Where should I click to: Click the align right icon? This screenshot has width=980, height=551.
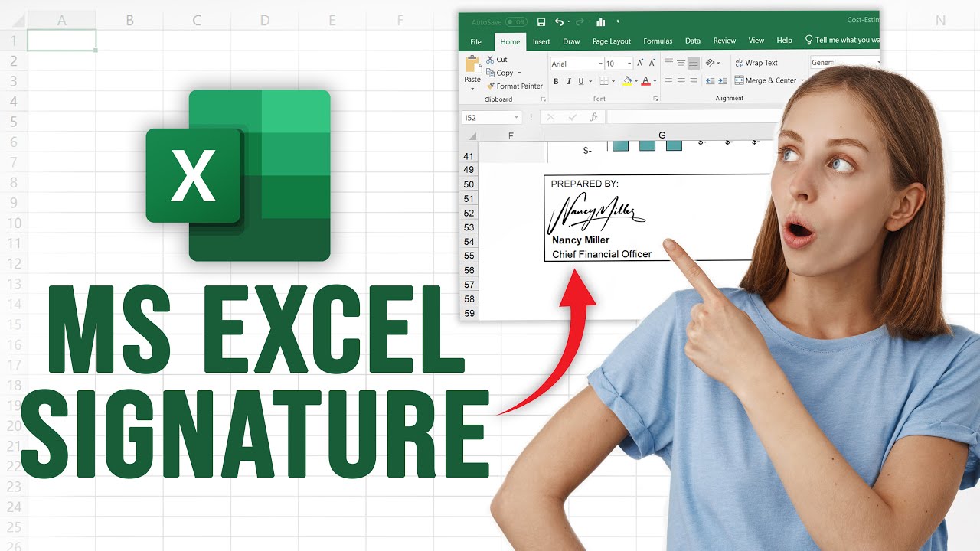point(694,80)
